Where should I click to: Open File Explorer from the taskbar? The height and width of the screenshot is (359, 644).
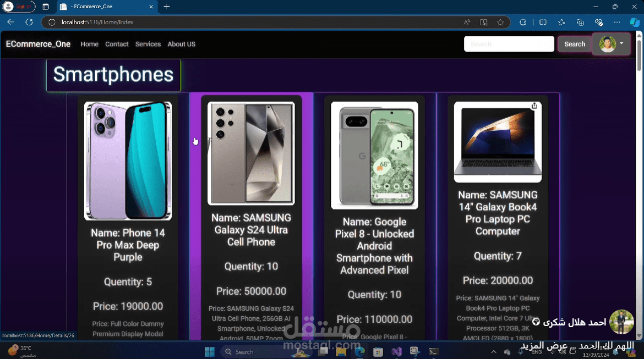pos(341,352)
